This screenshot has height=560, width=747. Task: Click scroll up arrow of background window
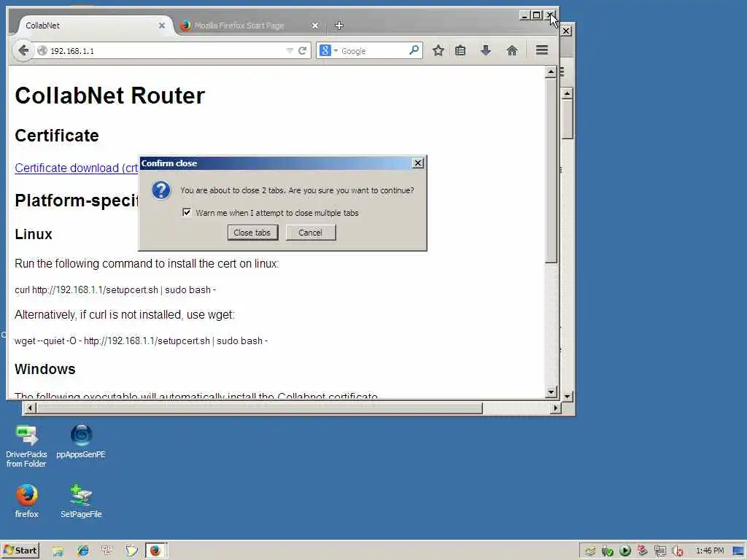pyautogui.click(x=567, y=94)
